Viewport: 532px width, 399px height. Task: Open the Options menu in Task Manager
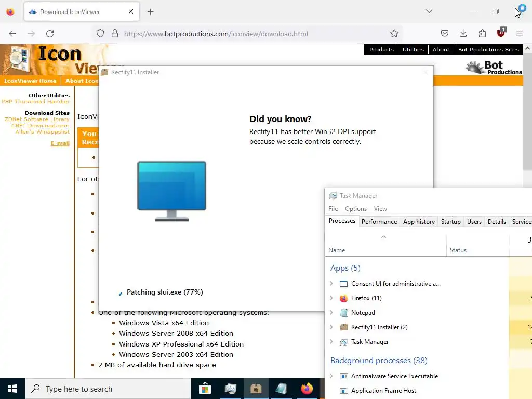(356, 209)
